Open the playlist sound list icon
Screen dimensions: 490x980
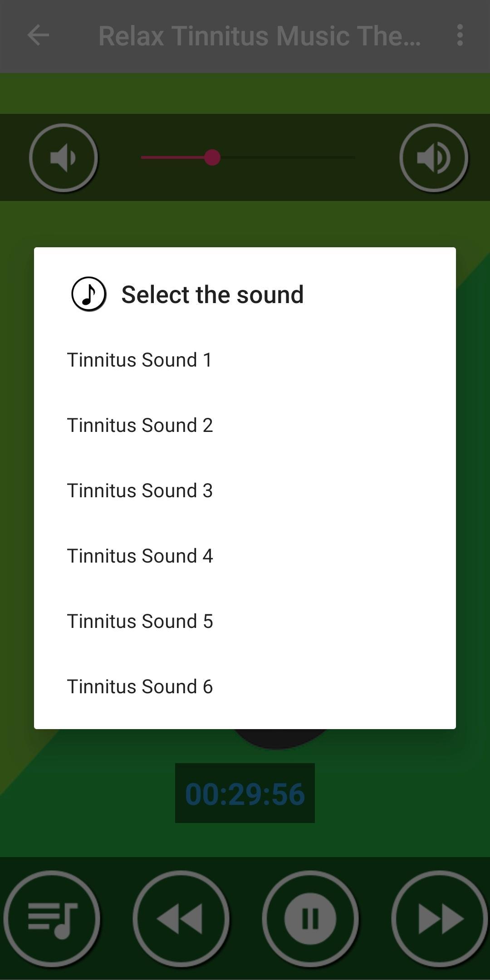[x=52, y=918]
